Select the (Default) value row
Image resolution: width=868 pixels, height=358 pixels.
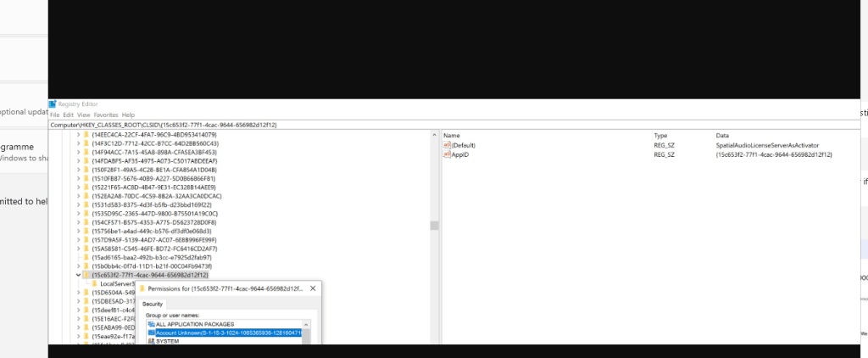650,145
